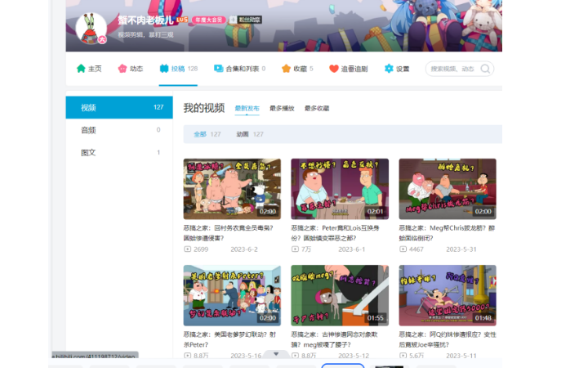Screen dimensions: 588x368
Task: Focus the 搜索视频、动态 search box
Action: (453, 69)
